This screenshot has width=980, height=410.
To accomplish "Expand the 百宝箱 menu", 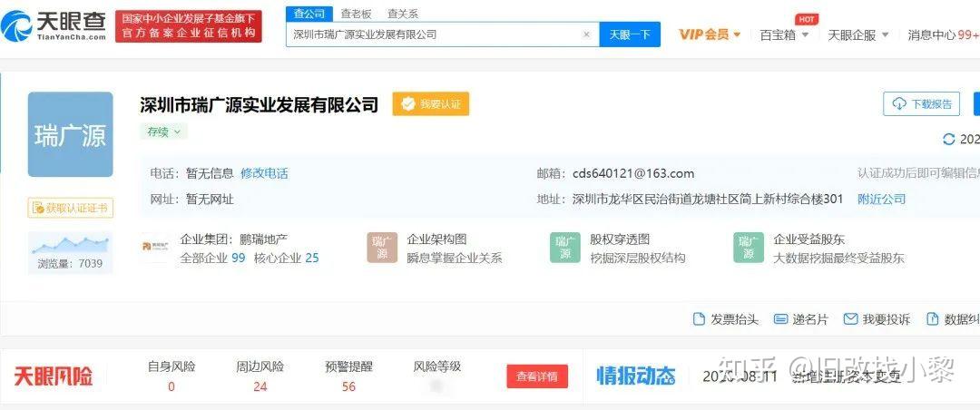I will 784,35.
